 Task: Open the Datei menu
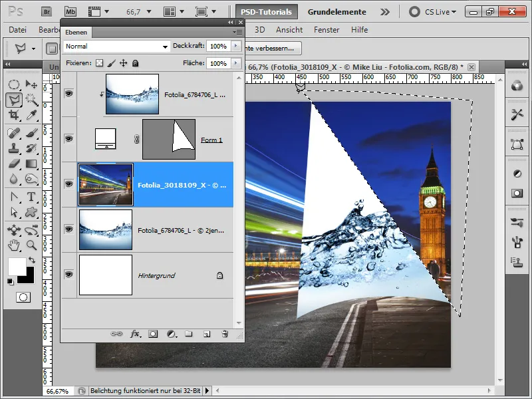pos(18,30)
